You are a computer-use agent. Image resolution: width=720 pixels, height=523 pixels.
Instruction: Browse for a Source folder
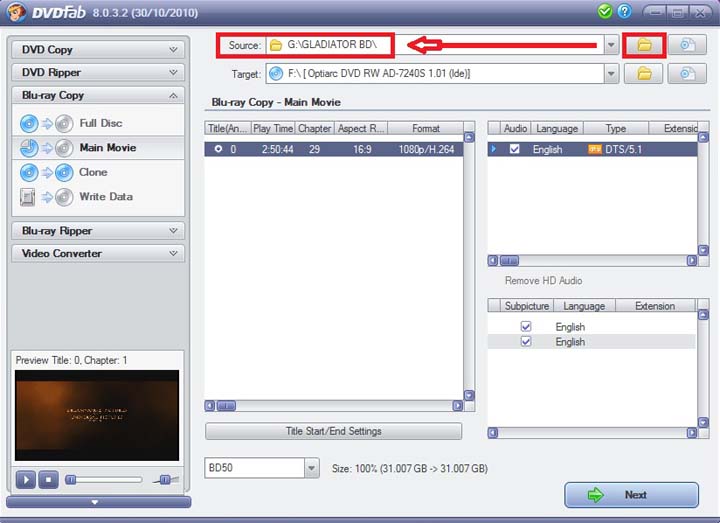pyautogui.click(x=644, y=45)
